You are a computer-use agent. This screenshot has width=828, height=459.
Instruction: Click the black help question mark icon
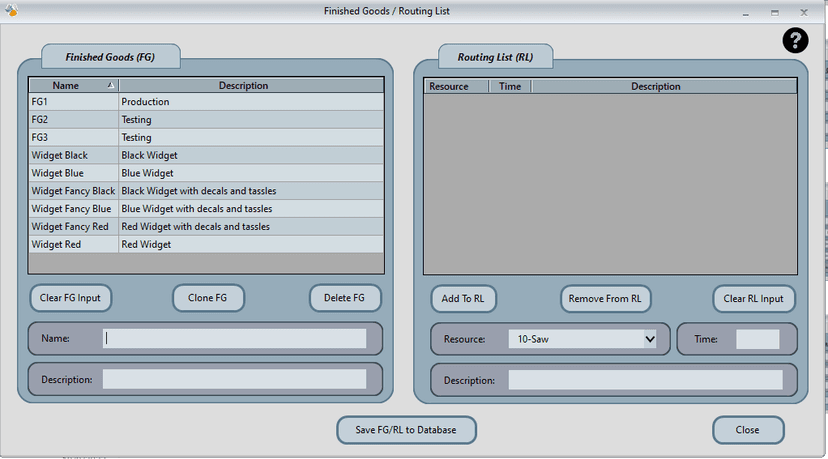795,40
